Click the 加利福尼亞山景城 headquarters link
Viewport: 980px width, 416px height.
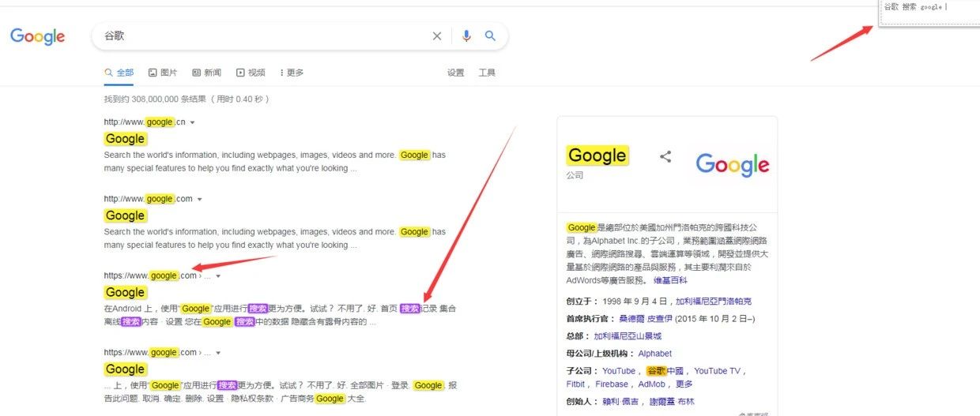[x=628, y=335]
